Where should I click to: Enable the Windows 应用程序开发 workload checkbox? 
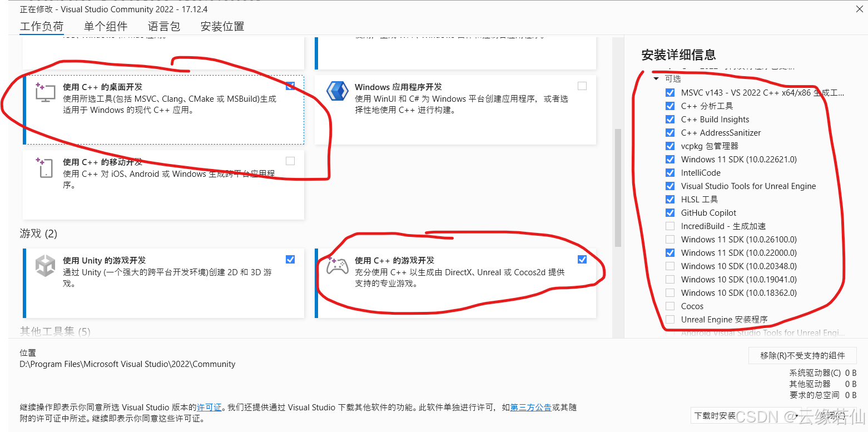tap(582, 86)
